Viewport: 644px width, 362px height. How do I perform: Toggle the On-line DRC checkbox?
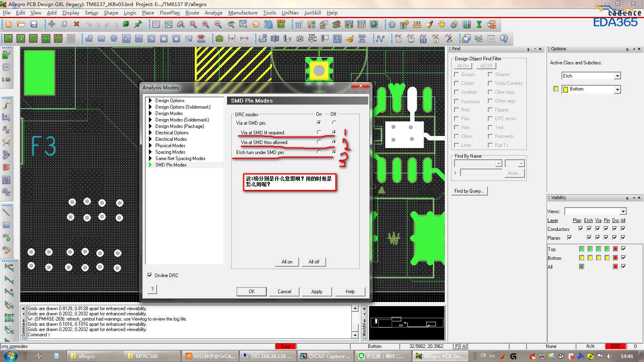[x=150, y=276]
